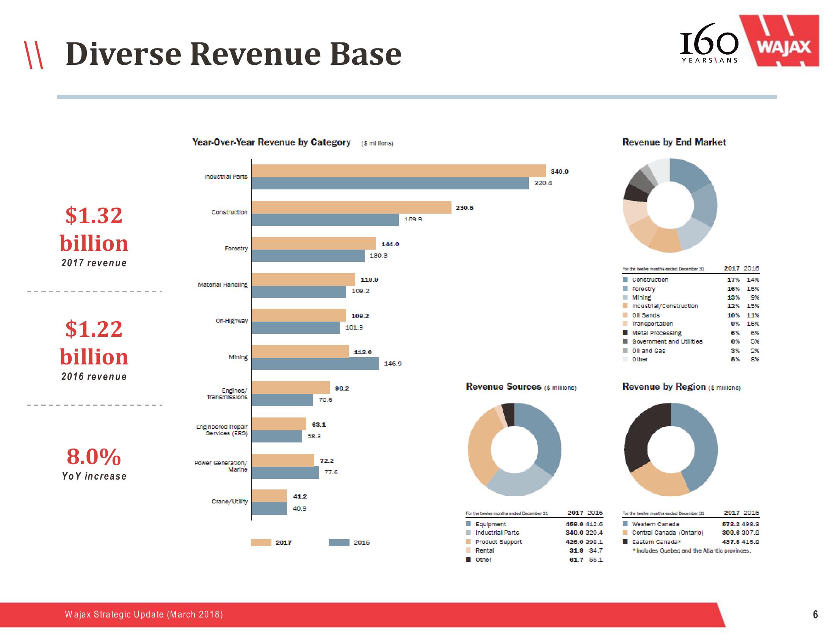Click the Oil Sands legend color swatch
This screenshot has height=644, width=834.
(625, 315)
